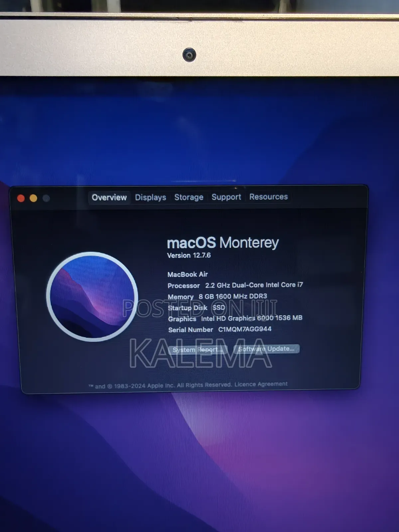Click the MacBook Air model name
Viewport: 399px width, 532px height.
(x=188, y=274)
